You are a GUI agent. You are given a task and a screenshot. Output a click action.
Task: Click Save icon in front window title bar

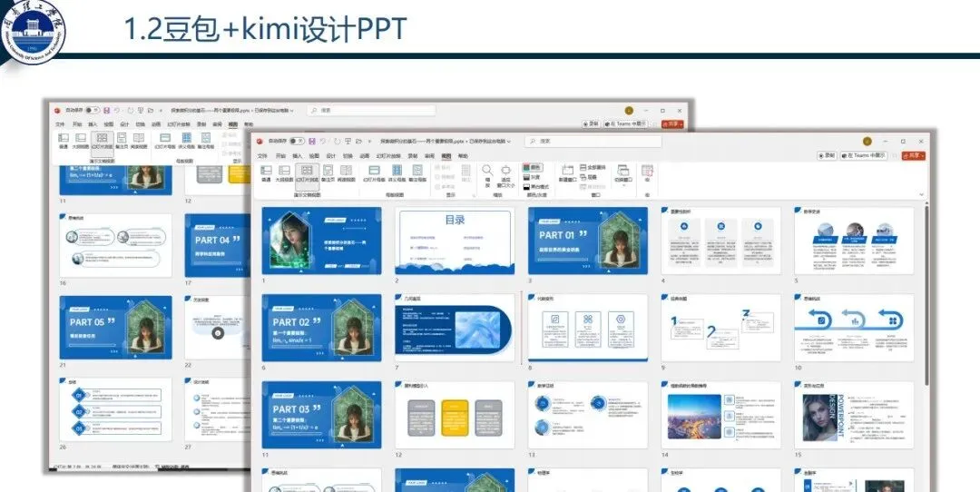coord(312,142)
